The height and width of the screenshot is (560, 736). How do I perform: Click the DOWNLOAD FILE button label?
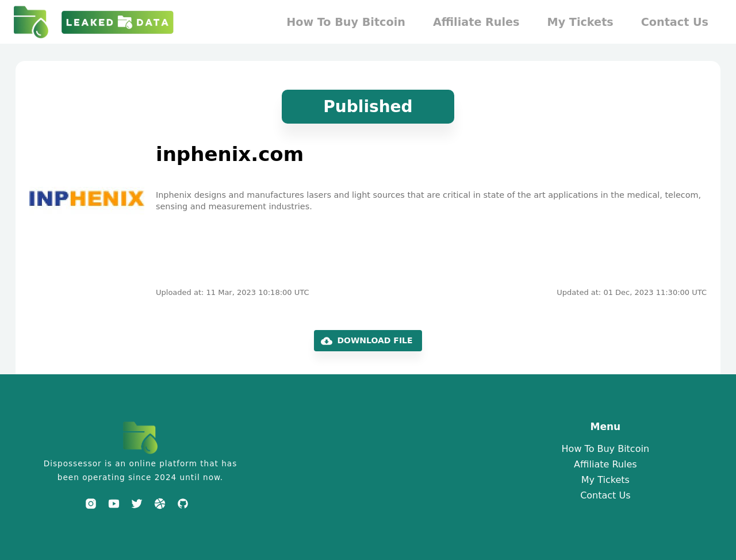[x=375, y=341]
